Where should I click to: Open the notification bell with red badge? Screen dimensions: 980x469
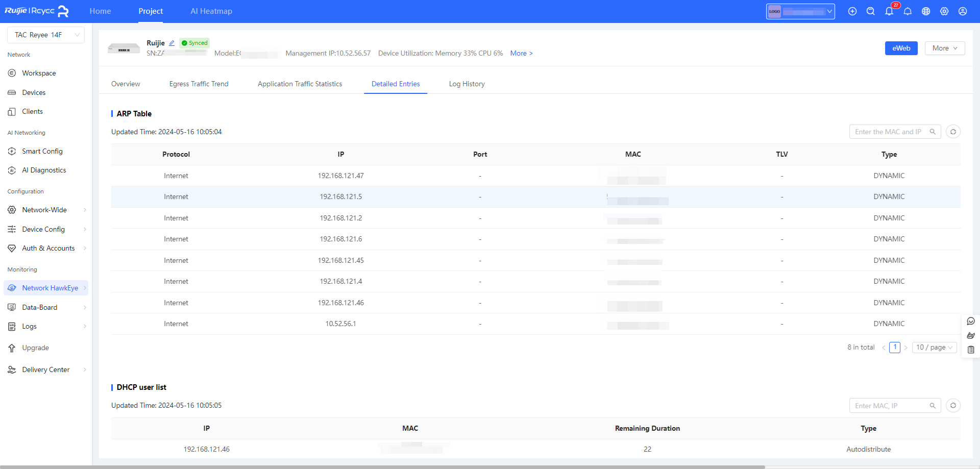tap(889, 11)
